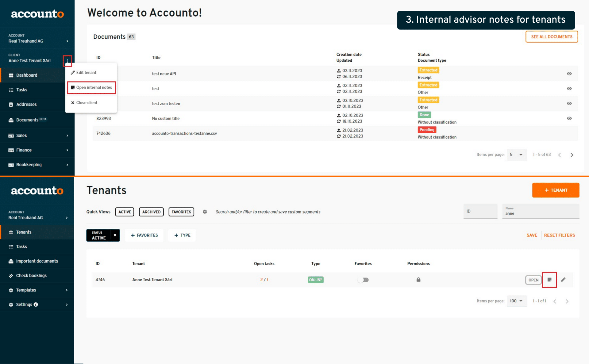The width and height of the screenshot is (589, 364).
Task: Expand the Templates submenu
Action: click(x=67, y=290)
